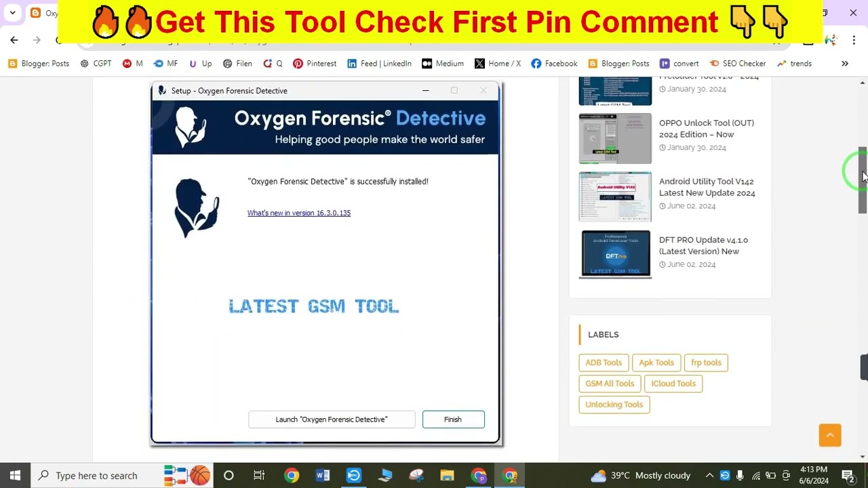Open the Medium bookmark icon
Image resolution: width=868 pixels, height=488 pixels.
tap(442, 63)
